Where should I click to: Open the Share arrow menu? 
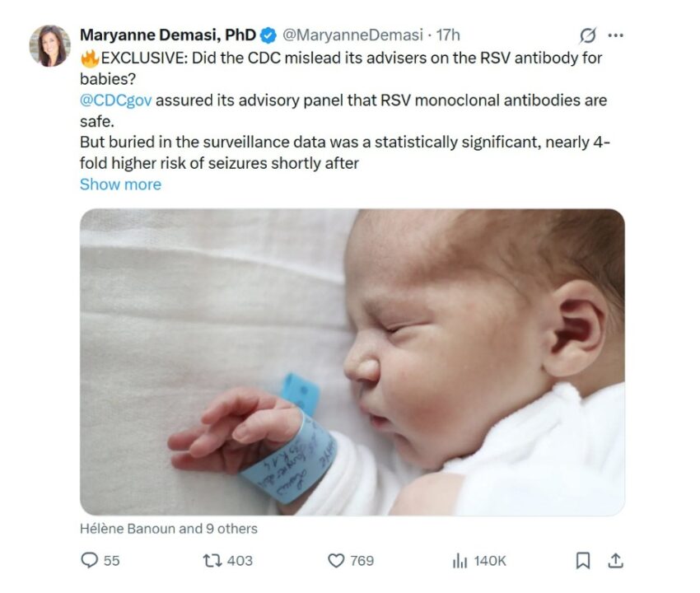point(614,561)
